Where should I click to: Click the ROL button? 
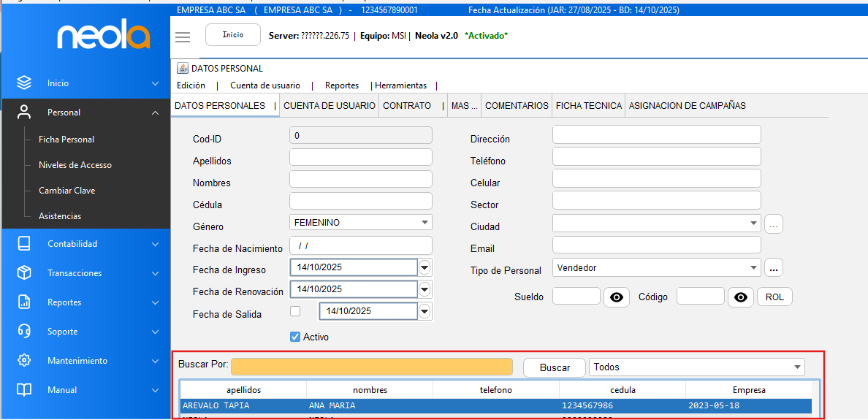pos(774,297)
